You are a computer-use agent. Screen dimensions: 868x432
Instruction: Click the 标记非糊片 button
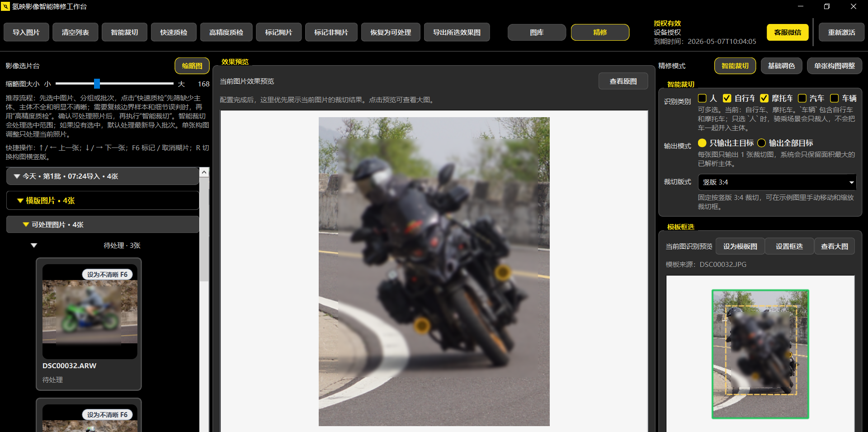click(331, 33)
